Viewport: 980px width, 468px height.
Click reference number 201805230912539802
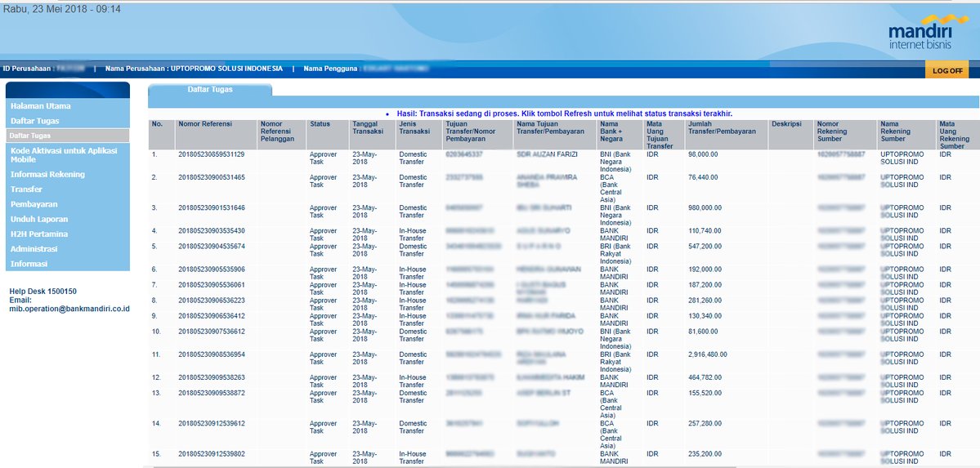(211, 454)
